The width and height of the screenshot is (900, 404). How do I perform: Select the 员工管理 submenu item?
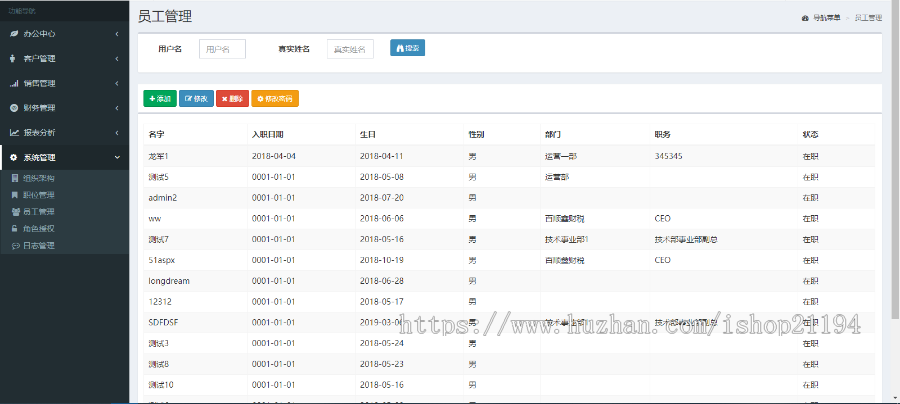[x=64, y=212]
